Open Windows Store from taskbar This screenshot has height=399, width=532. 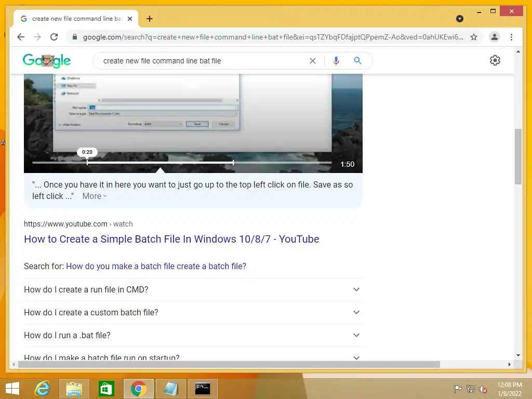click(106, 389)
